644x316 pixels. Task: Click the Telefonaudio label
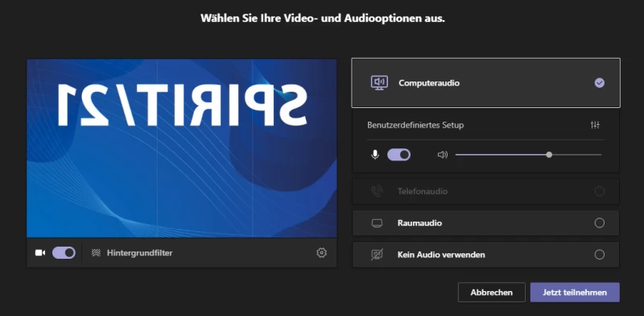(422, 191)
